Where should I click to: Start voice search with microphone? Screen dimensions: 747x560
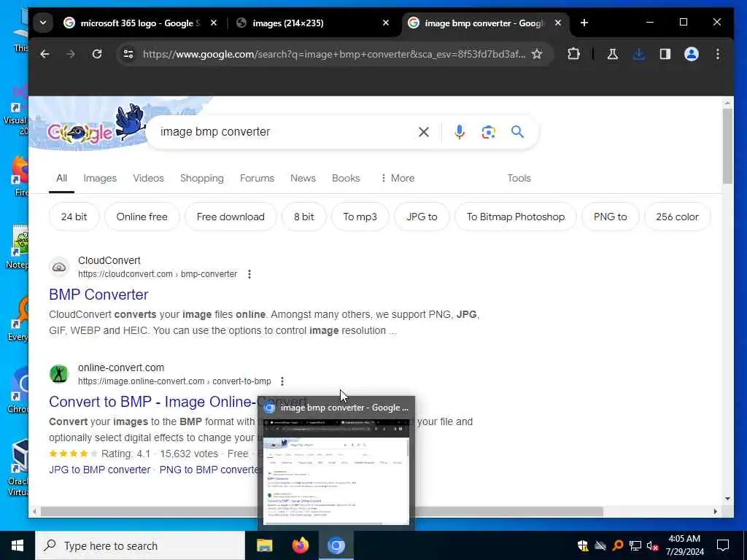pos(460,132)
